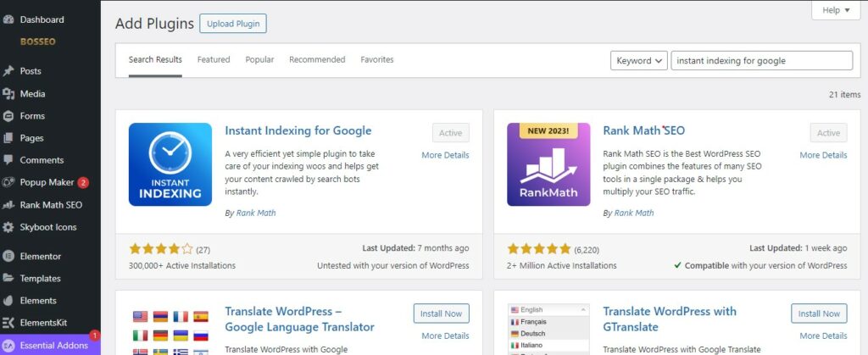Click Install Now for Google Language Translator
Screen dimensions: 868x355
pos(441,313)
